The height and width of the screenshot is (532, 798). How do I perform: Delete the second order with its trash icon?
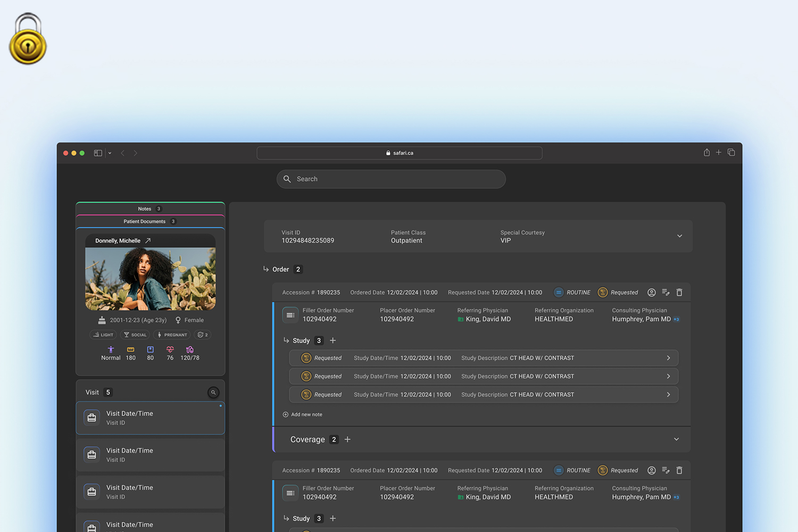pos(679,470)
